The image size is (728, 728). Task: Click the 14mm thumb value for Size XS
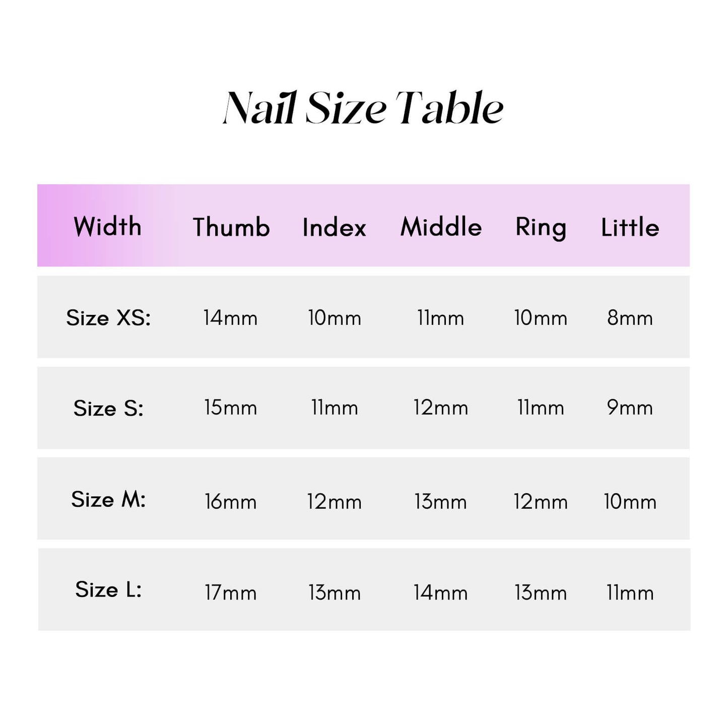tap(230, 318)
